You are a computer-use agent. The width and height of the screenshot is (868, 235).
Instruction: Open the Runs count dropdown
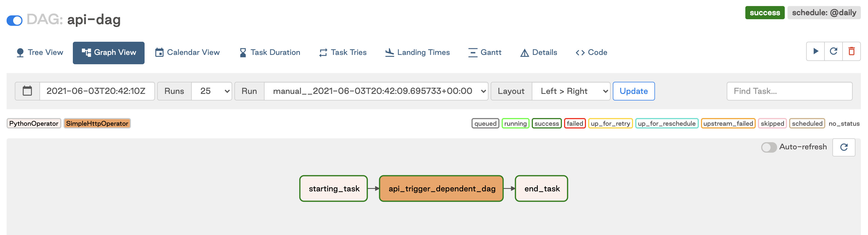point(212,91)
